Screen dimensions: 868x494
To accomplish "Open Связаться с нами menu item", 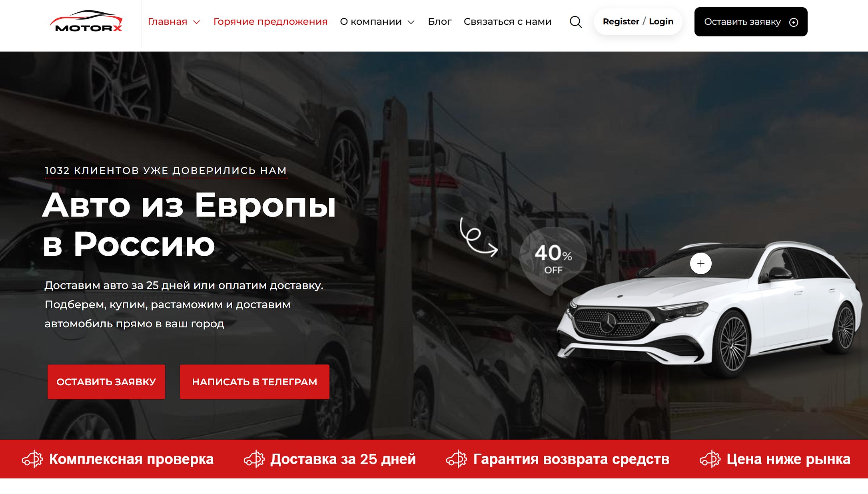I will (x=507, y=22).
